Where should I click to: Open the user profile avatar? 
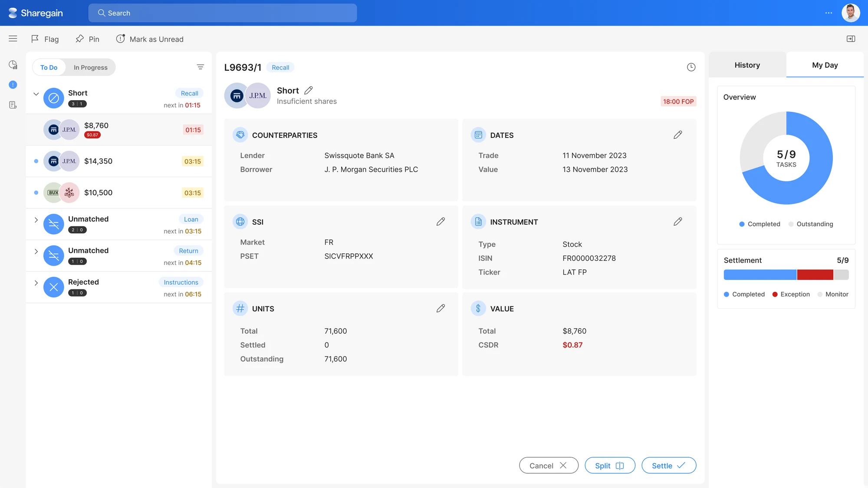(x=851, y=13)
